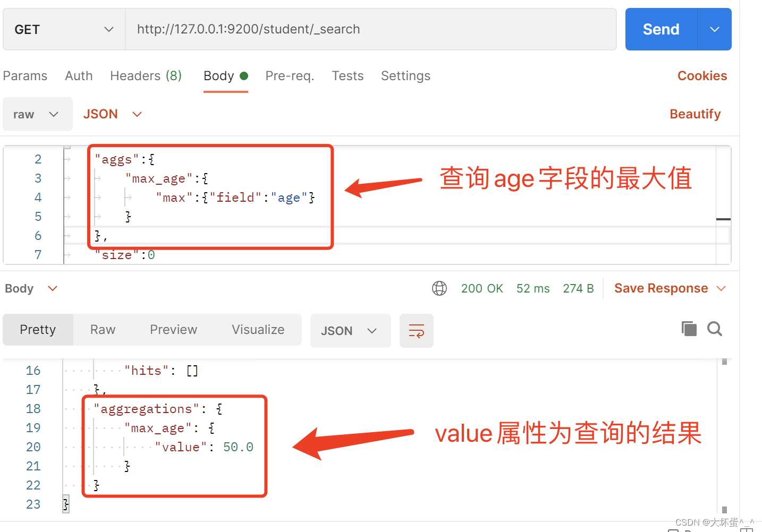Click the search response magnifier icon

[x=715, y=329]
